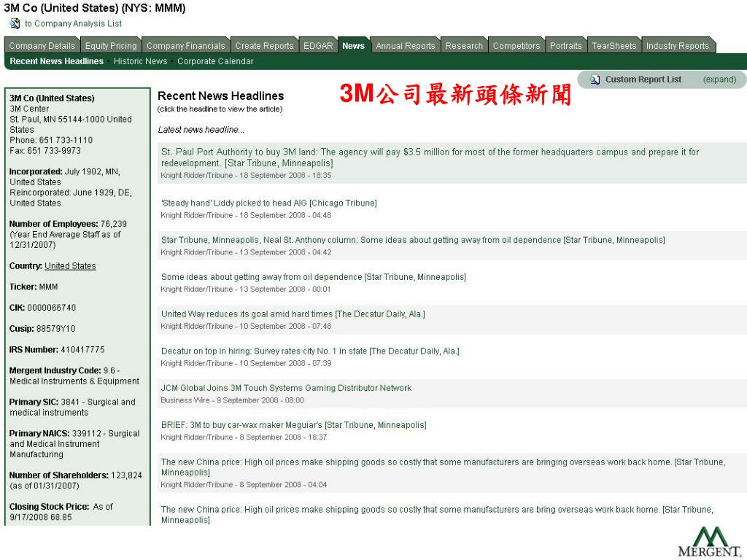747x560 pixels.
Task: Click Number of Shareholders: 123,824 text
Action: (75, 475)
